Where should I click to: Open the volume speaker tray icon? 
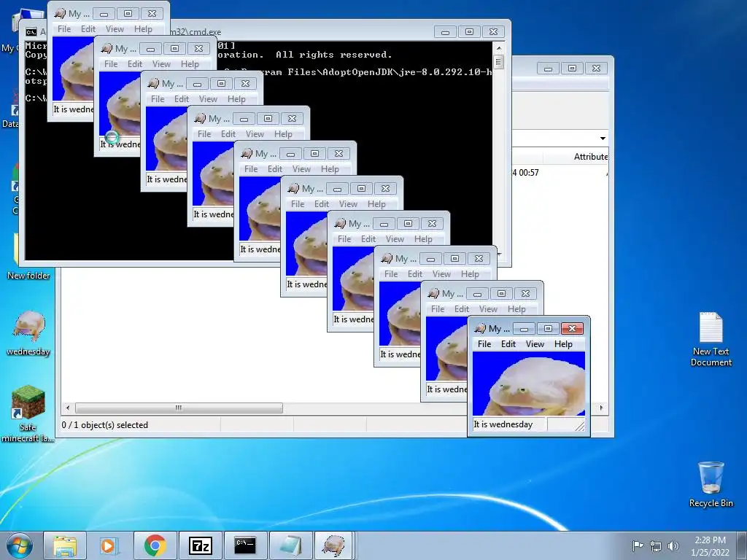[673, 545]
